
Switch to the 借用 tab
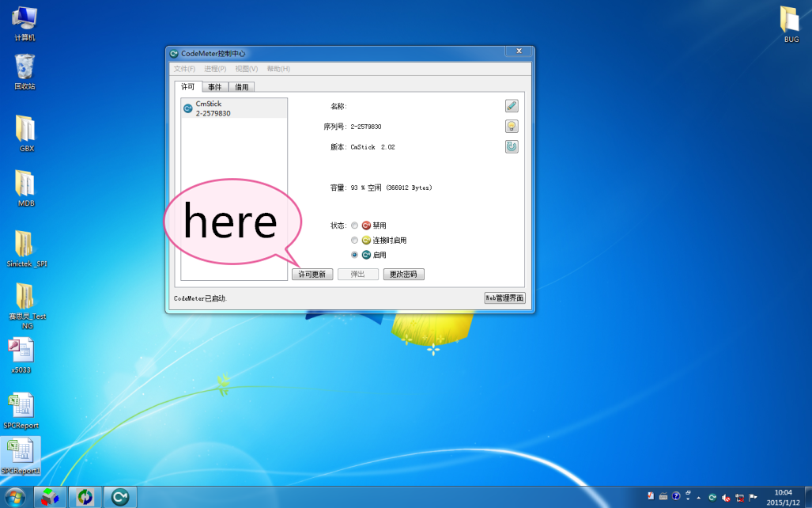[x=242, y=87]
